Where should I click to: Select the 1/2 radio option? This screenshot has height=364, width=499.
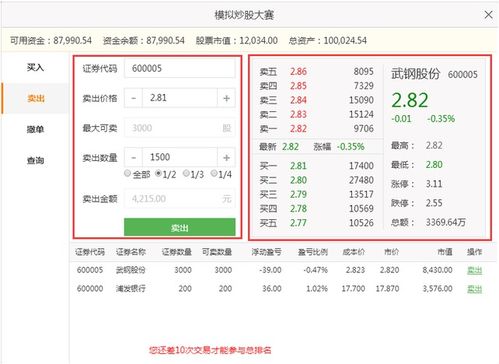(x=159, y=173)
